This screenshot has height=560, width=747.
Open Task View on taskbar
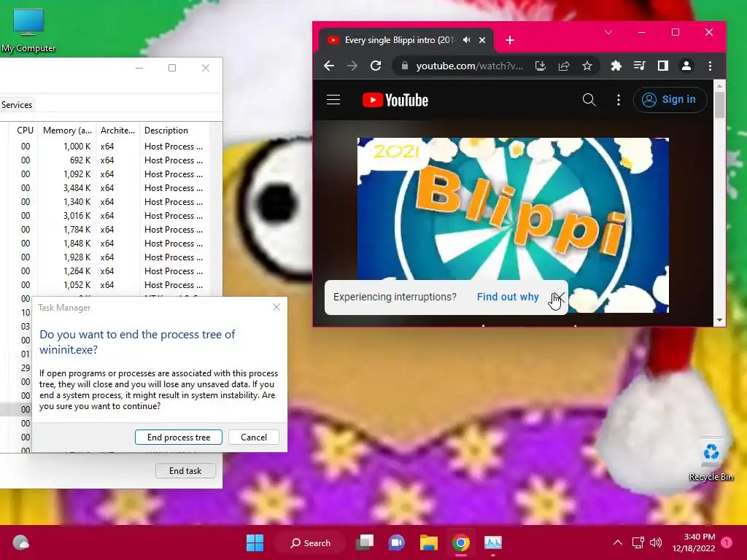pyautogui.click(x=365, y=542)
